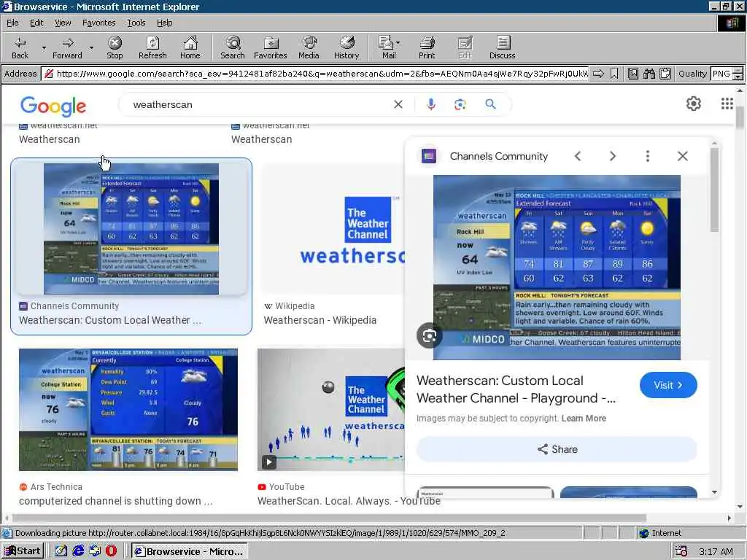Start Google voice search microphone

click(430, 104)
